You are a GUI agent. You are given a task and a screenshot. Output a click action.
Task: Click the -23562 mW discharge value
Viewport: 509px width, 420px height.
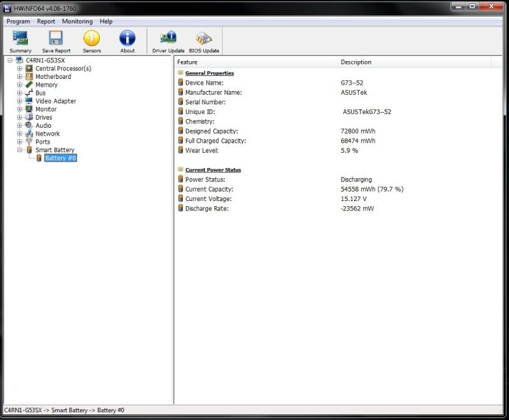point(357,209)
